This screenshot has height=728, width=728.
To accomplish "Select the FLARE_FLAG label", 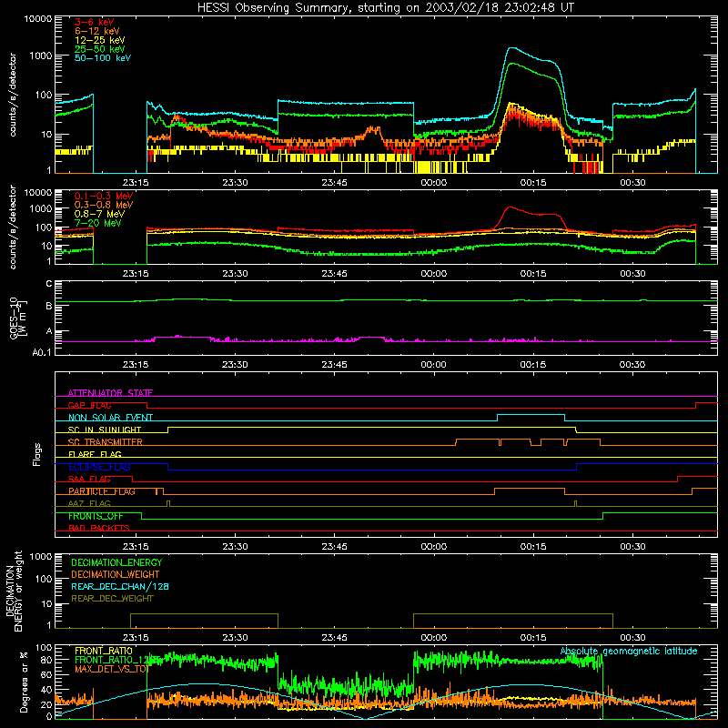I will (x=95, y=454).
